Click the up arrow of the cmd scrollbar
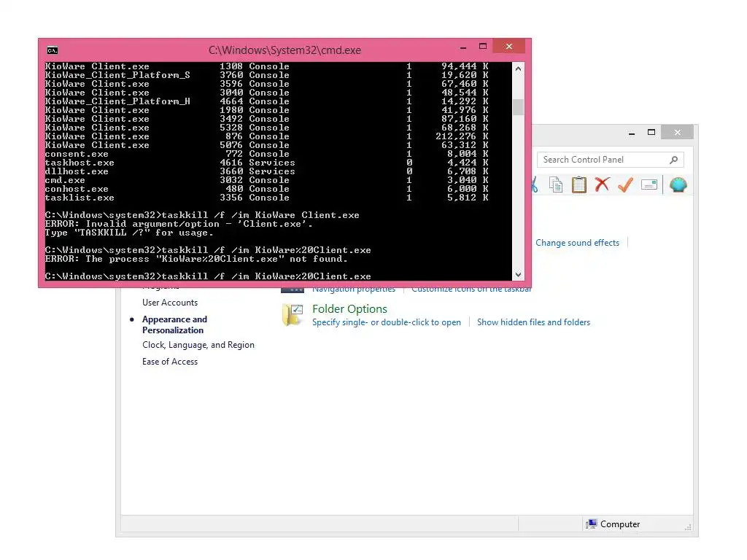This screenshot has height=560, width=747. [x=519, y=69]
